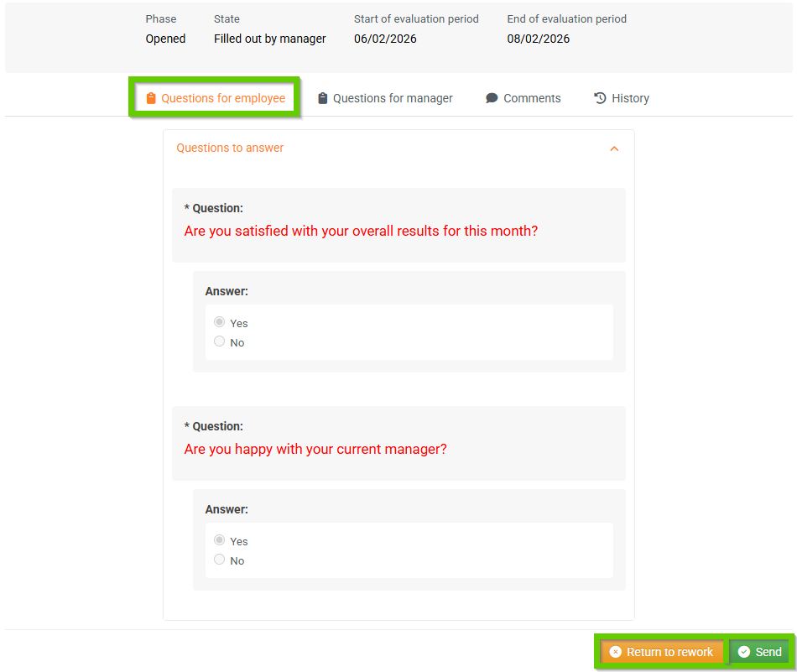Click the clipboard icon beside Questions for employee
797x672 pixels.
click(x=151, y=98)
